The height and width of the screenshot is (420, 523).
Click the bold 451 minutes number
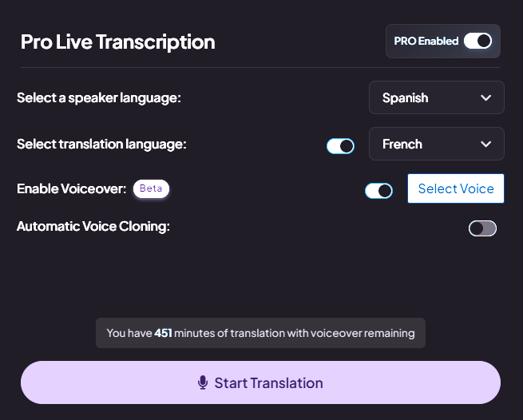pos(163,333)
